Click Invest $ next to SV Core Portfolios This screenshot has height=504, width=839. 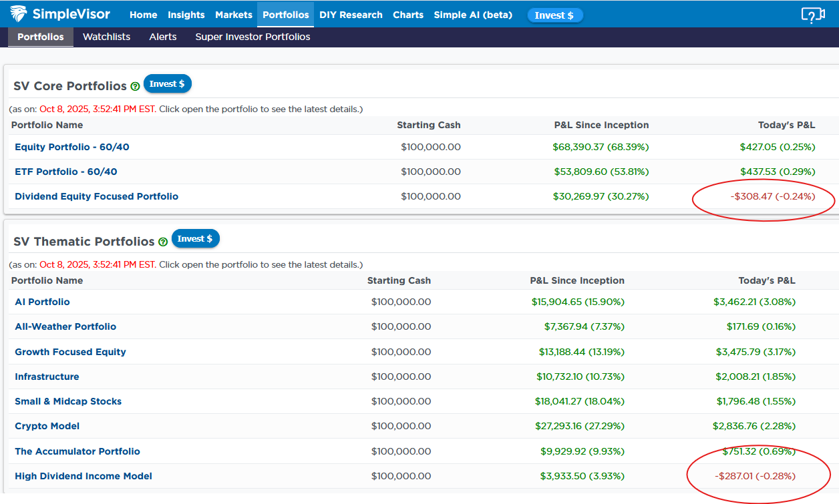tap(167, 84)
